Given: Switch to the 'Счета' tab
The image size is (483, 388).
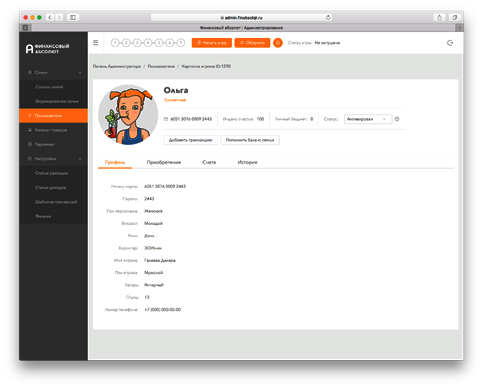Looking at the screenshot, I should (209, 162).
